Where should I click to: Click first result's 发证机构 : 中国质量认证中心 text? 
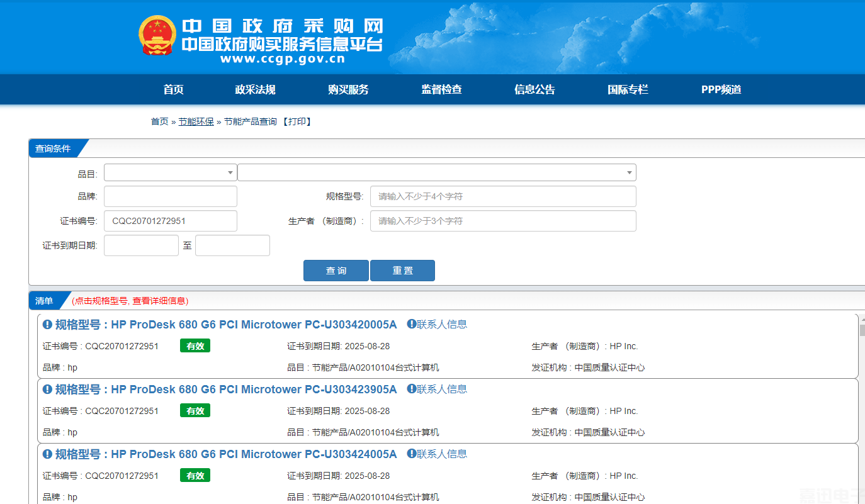click(x=588, y=367)
